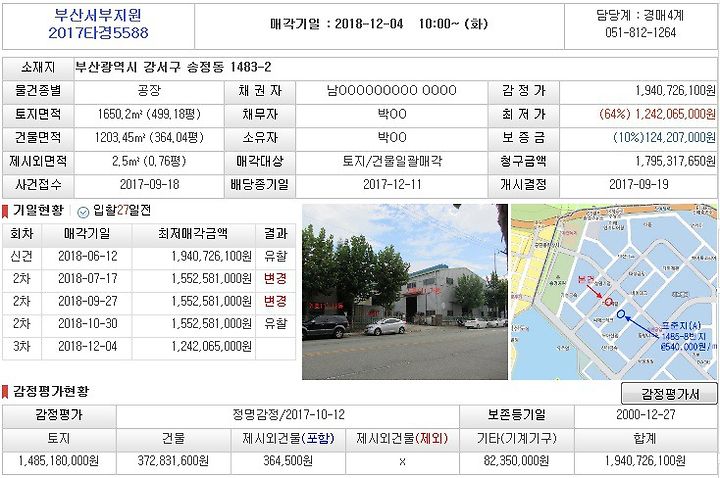Click the check icon beside 입찰27일전
The height and width of the screenshot is (478, 720).
tap(83, 212)
